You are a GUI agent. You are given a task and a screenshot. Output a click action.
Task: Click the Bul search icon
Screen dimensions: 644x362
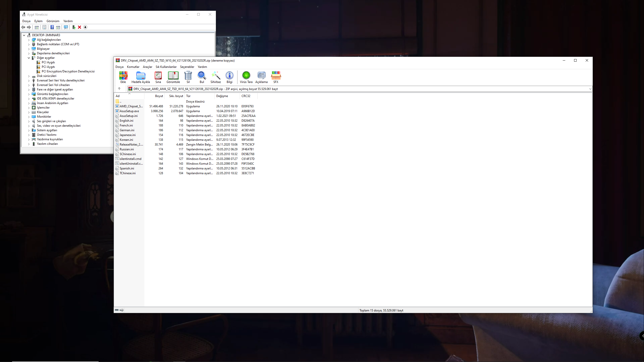tap(202, 77)
